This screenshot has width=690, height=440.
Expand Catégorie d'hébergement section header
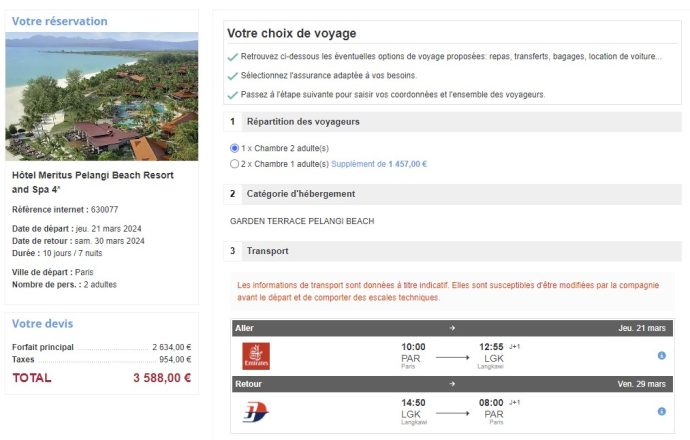click(x=452, y=194)
